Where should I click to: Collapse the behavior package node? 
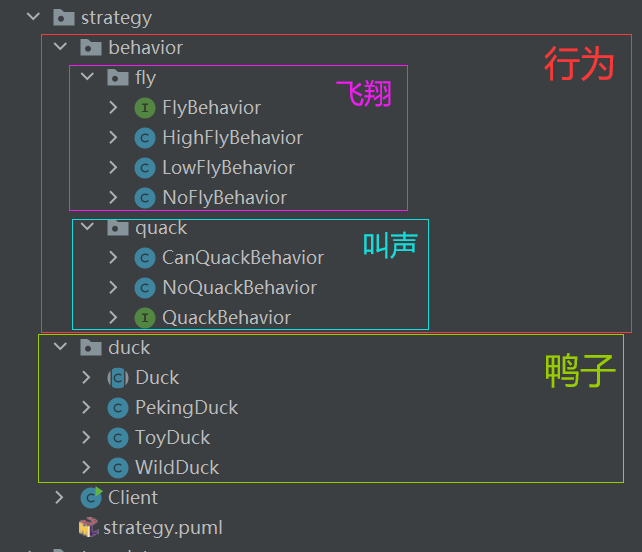tap(60, 48)
